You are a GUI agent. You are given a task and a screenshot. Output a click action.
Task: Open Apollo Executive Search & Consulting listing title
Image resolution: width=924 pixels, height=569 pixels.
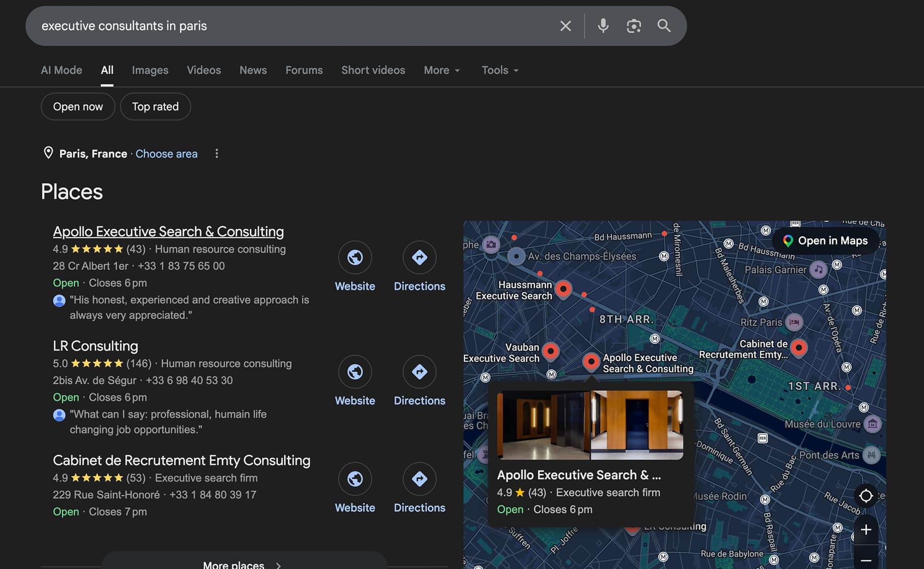coord(168,231)
